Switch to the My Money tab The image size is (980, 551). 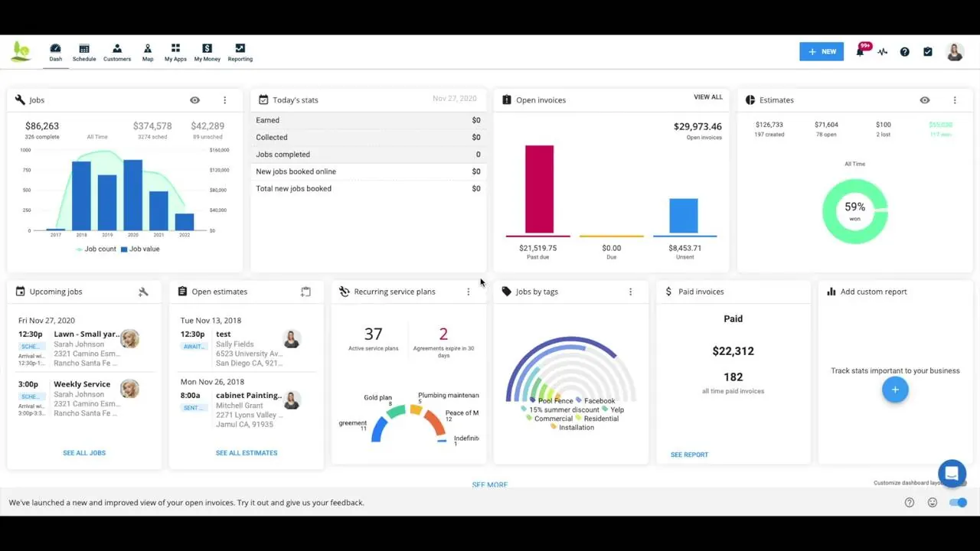pos(207,53)
